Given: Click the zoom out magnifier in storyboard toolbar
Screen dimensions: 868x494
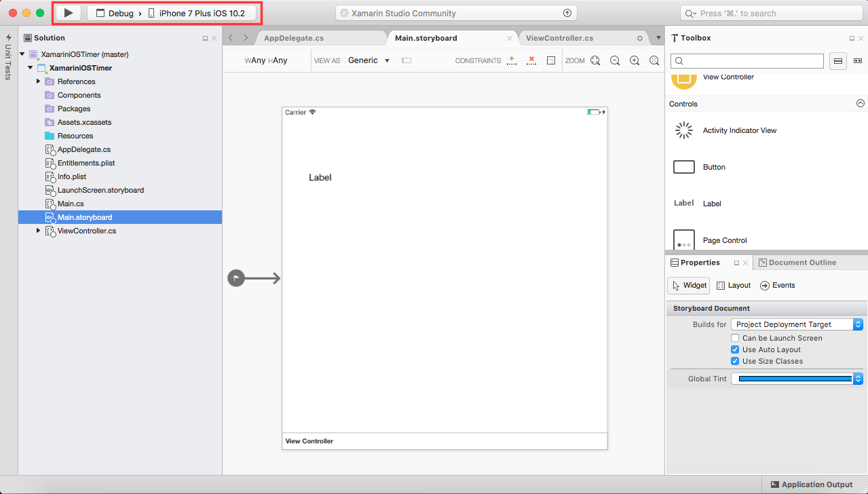Looking at the screenshot, I should click(x=614, y=60).
